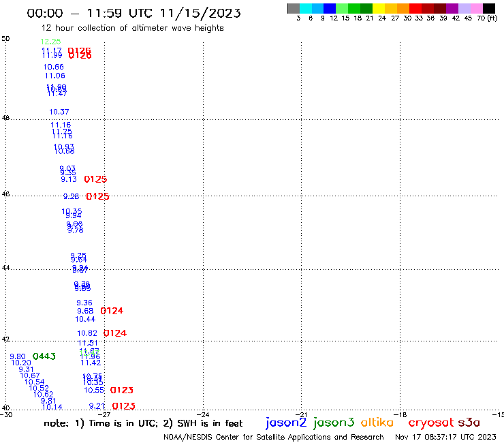This screenshot has height=443, width=504.
Task: Click the 10.55 wave height value
Action: pyautogui.click(x=94, y=390)
